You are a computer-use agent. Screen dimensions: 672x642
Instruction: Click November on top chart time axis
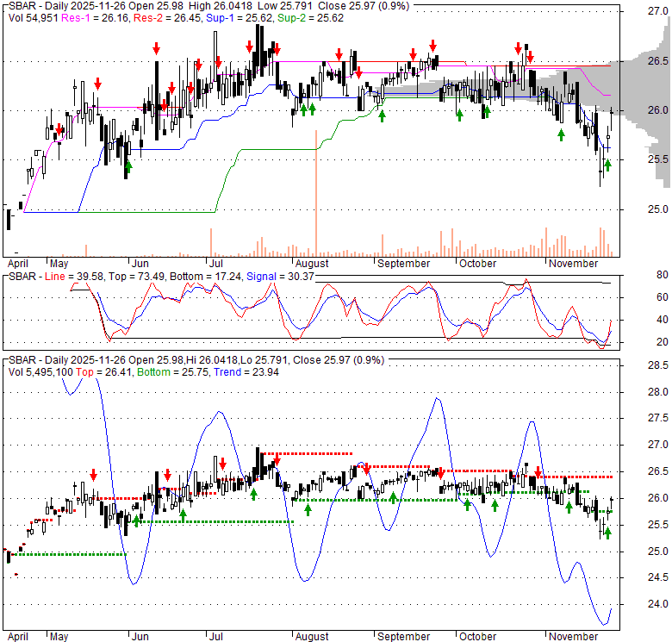[573, 264]
